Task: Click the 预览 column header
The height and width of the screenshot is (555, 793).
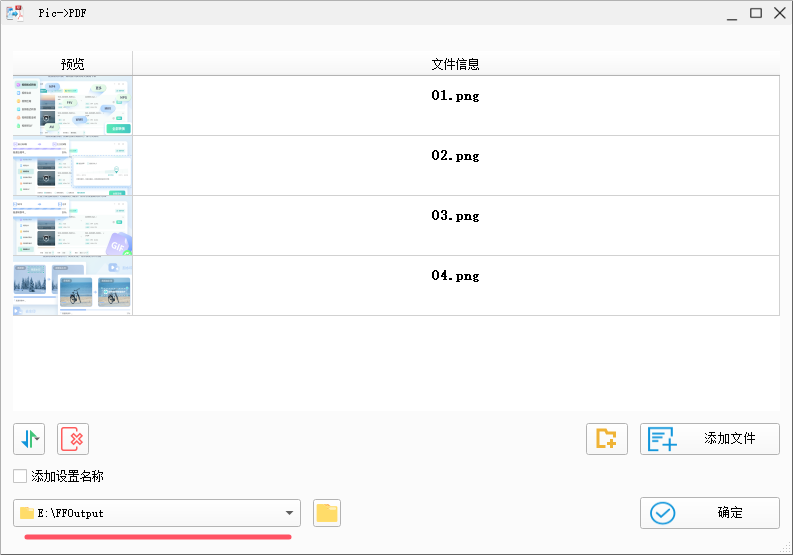Action: point(72,64)
